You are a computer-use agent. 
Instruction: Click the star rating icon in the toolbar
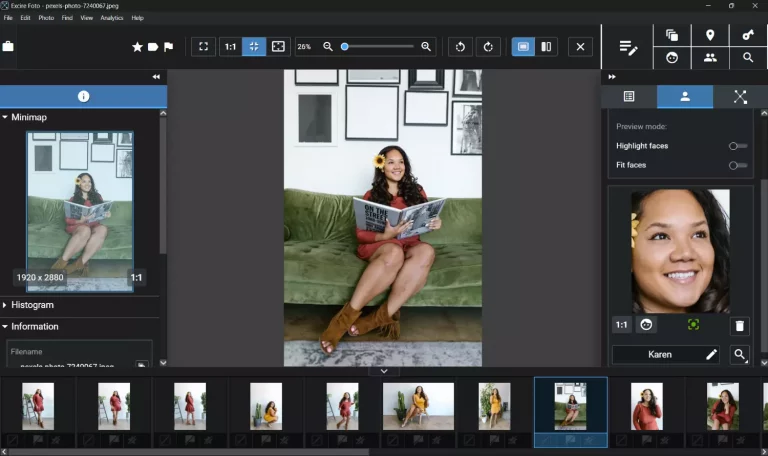click(138, 47)
